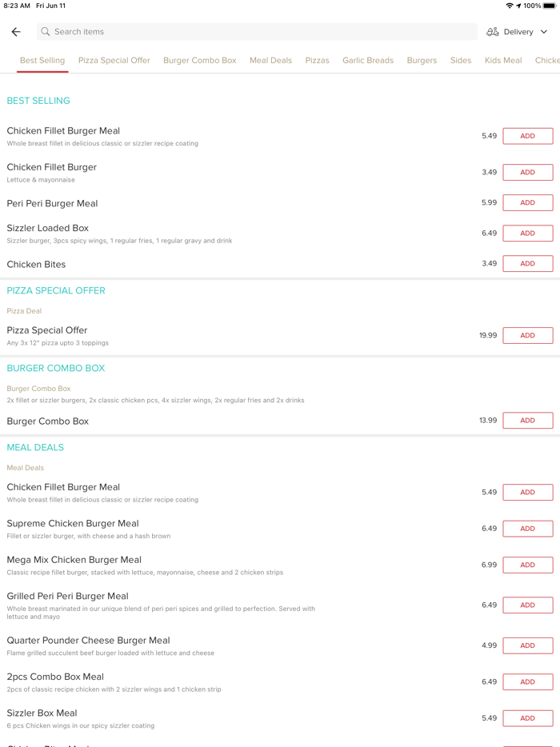Add Chicken Fillet Burger to order

(x=527, y=173)
